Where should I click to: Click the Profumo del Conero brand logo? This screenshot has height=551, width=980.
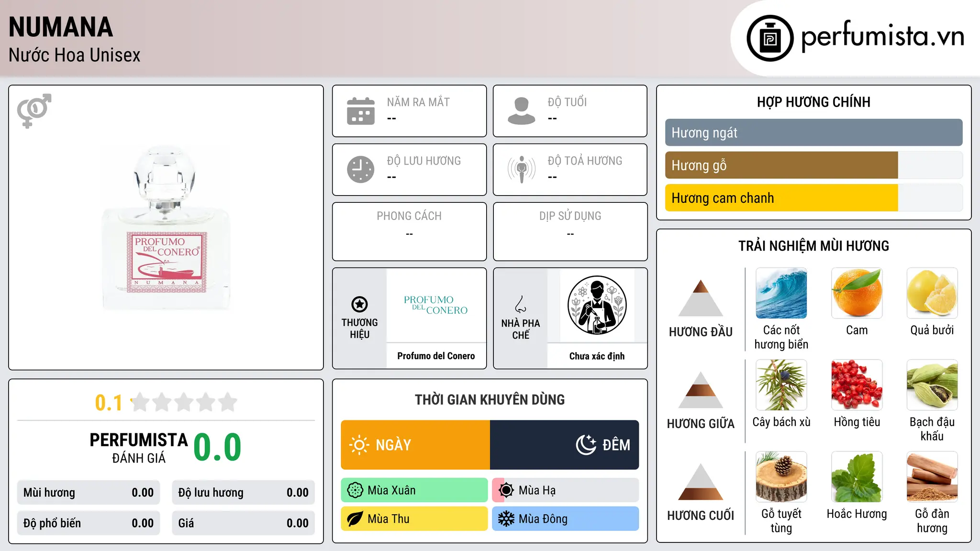[436, 305]
